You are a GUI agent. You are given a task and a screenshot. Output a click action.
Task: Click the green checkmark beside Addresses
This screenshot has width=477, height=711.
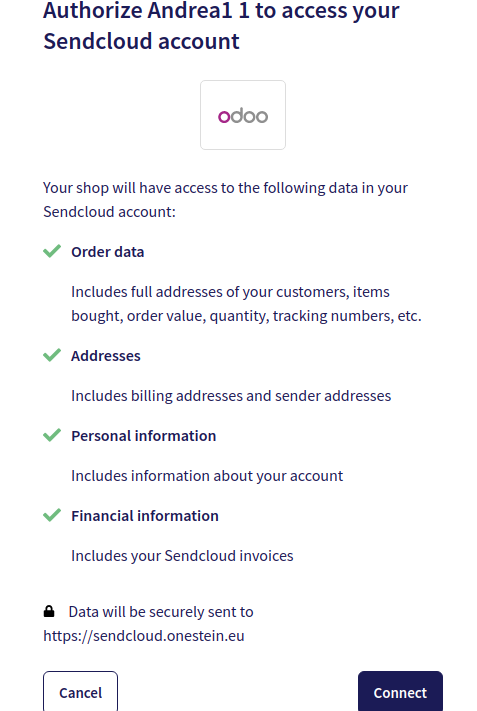[x=52, y=355]
